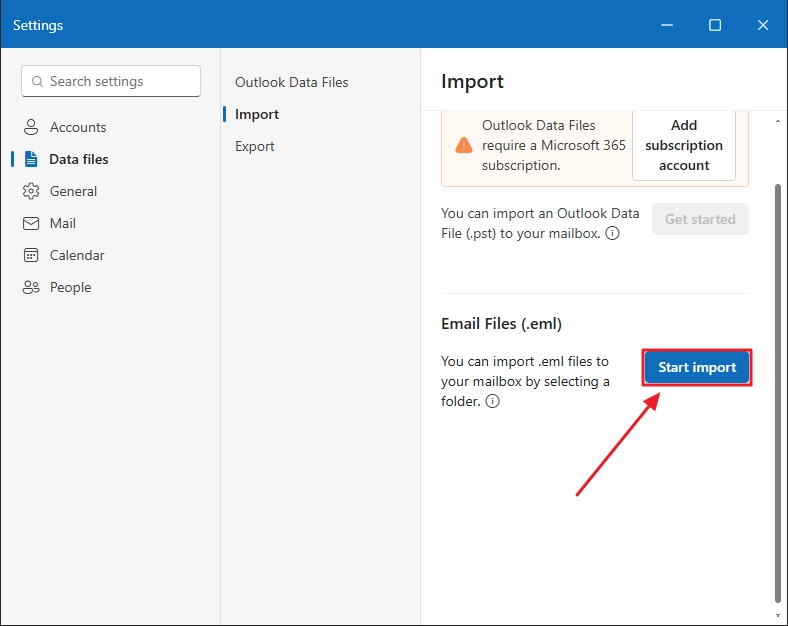Click the Email Files (.eml) heading
The height and width of the screenshot is (626, 788).
coord(501,324)
